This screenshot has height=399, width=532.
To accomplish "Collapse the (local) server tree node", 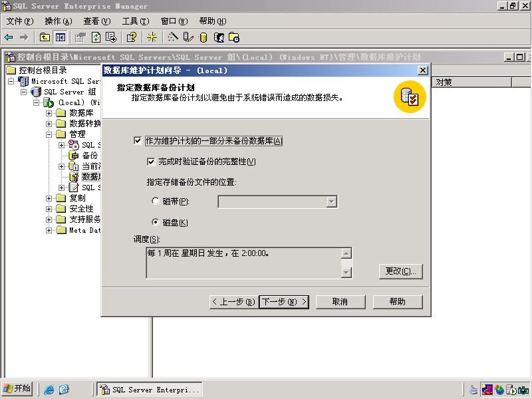I will click(37, 102).
